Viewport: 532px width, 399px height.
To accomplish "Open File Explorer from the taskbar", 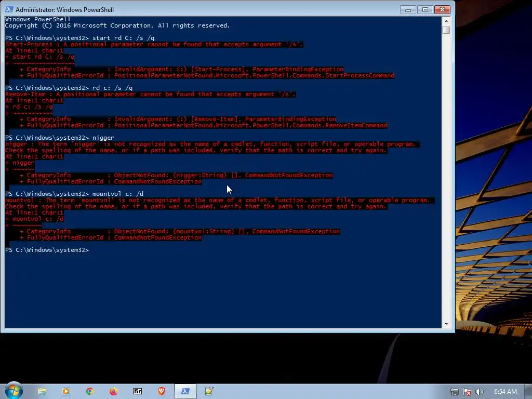I will [42, 392].
